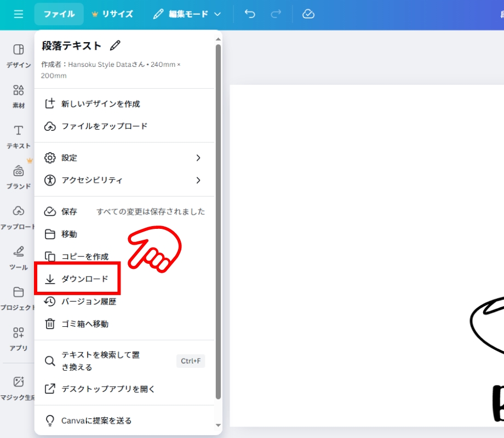Click the save status check icon
504x438 pixels.
[308, 14]
